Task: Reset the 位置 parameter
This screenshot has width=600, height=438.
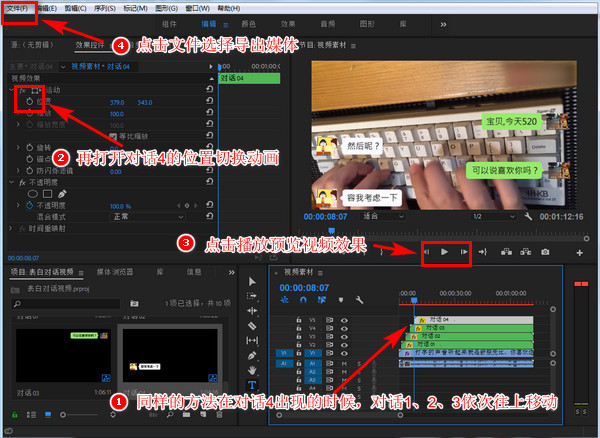Action: pyautogui.click(x=209, y=101)
